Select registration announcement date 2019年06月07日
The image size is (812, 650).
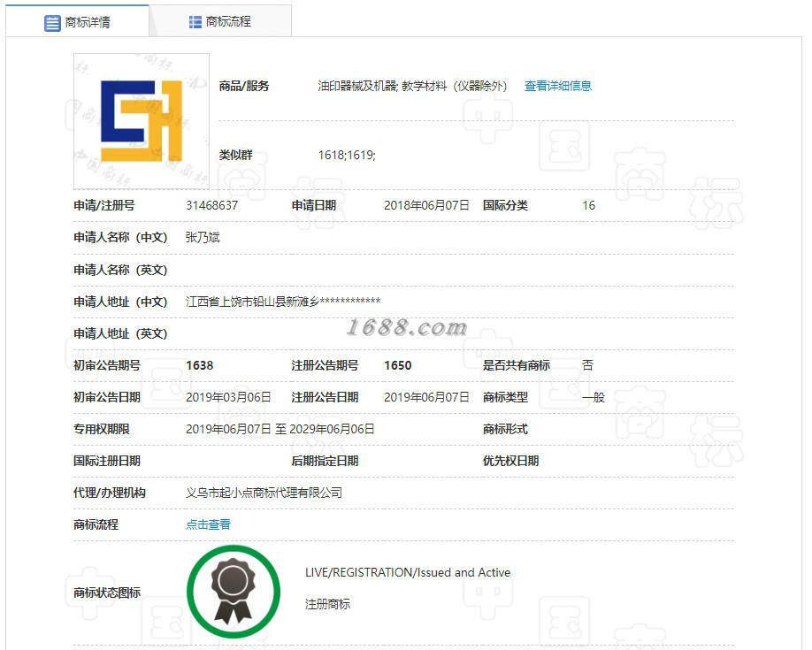point(426,397)
